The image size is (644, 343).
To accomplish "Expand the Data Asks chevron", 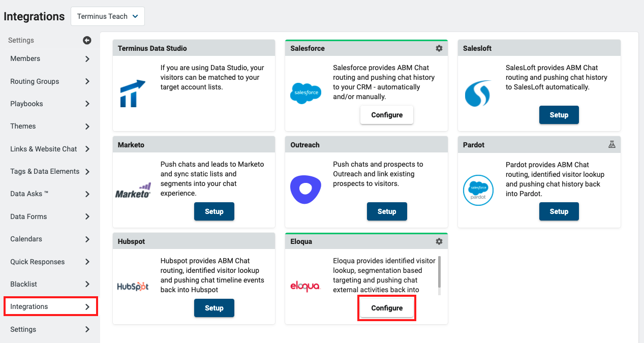I will click(87, 194).
